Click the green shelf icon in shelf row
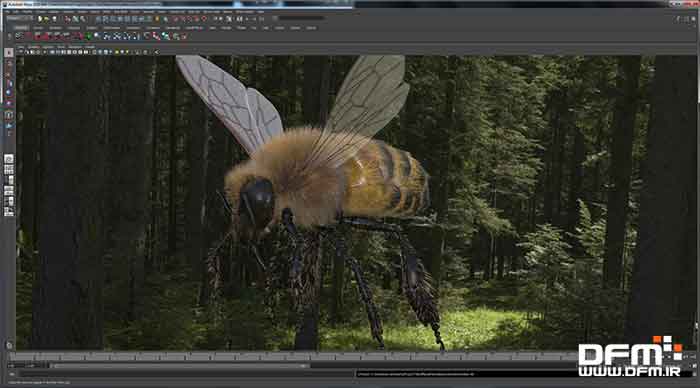700x388 pixels. click(88, 36)
